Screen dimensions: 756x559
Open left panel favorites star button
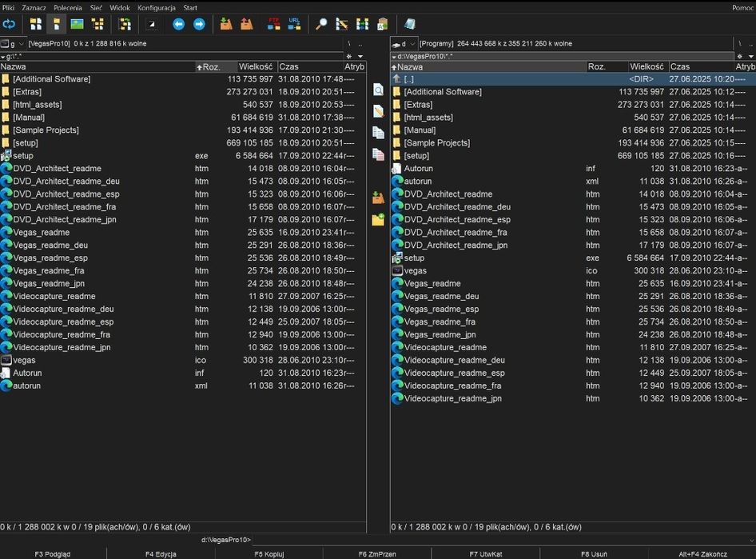tap(349, 57)
